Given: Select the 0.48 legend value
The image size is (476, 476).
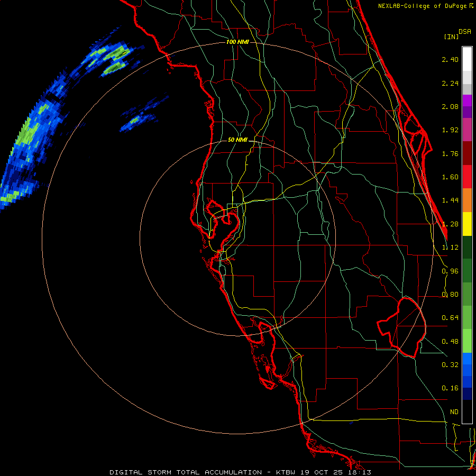Looking at the screenshot, I should (450, 342).
